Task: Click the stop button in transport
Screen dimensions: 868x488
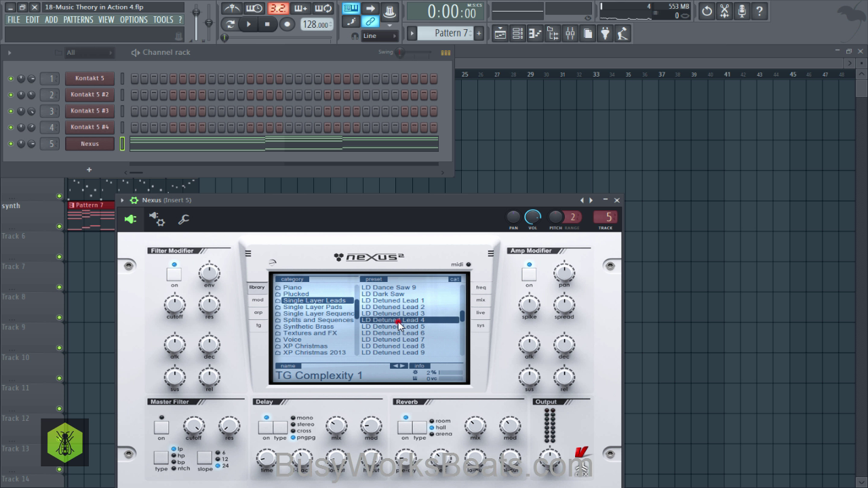Action: click(x=267, y=24)
